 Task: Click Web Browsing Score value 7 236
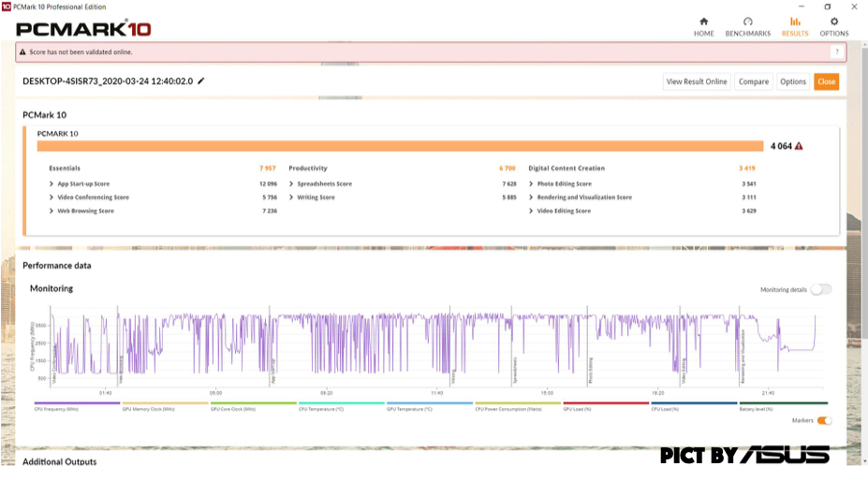click(270, 211)
